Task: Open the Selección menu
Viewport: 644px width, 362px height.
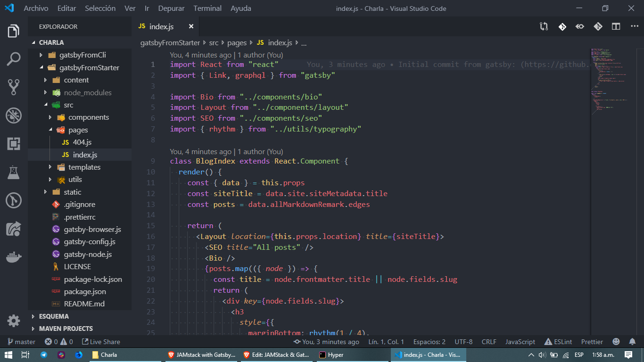Action: pyautogui.click(x=100, y=8)
